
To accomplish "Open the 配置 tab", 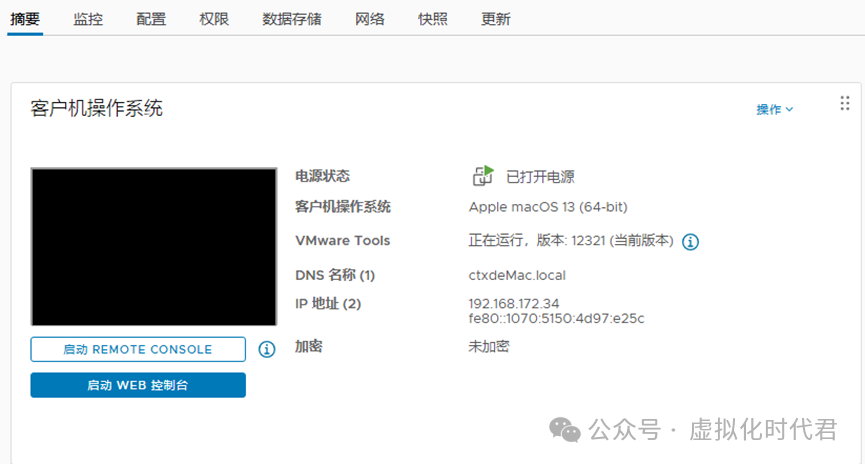I will point(151,19).
